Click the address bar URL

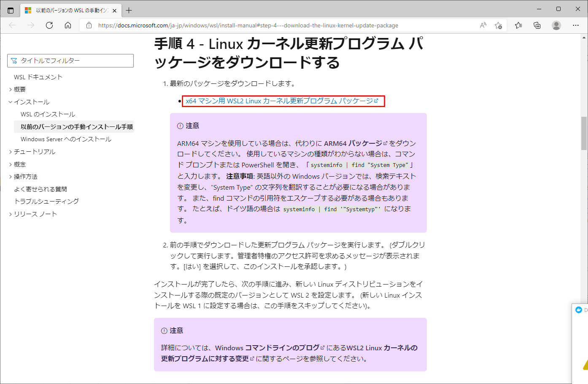[248, 25]
